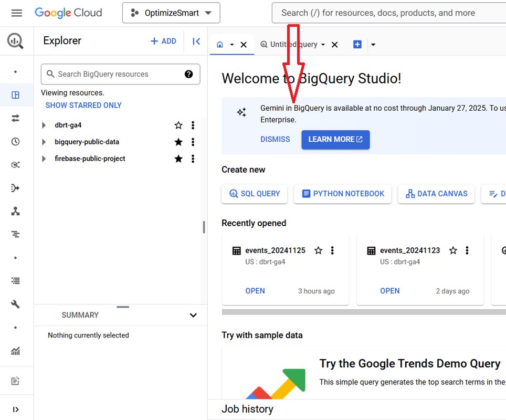Image resolution: width=506 pixels, height=420 pixels.
Task: Open the Scheduling clock icon in sidebar
Action: click(x=16, y=141)
